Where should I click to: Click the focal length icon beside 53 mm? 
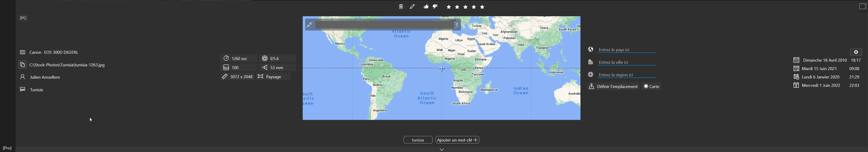(265, 68)
